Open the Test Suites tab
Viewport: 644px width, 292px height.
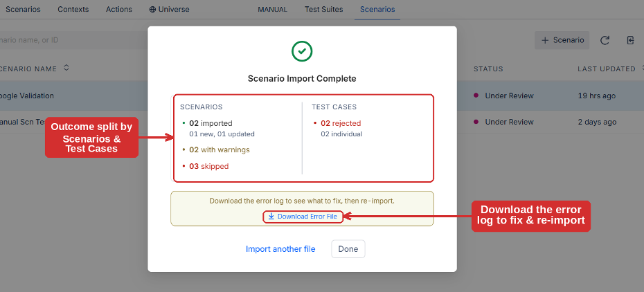pyautogui.click(x=323, y=9)
